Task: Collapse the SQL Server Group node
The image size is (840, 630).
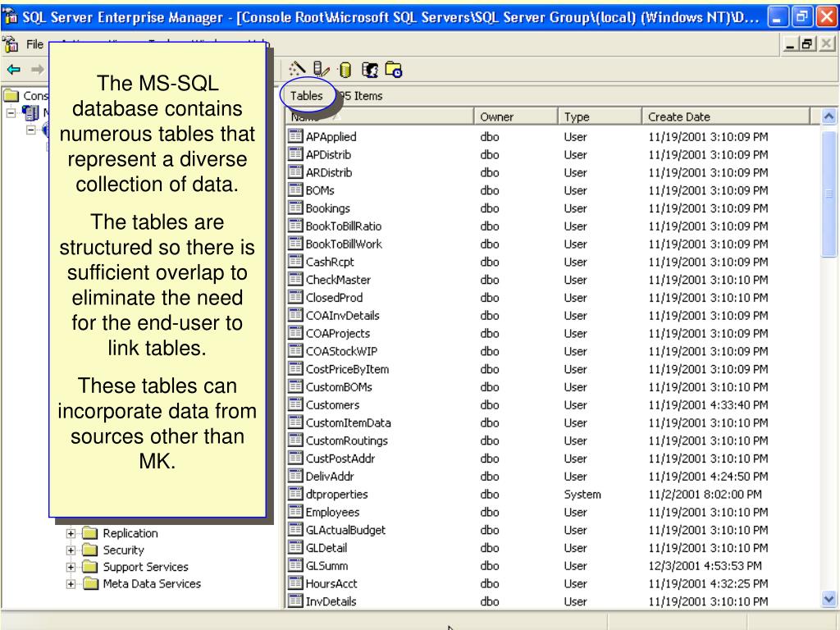Action: pos(31,130)
